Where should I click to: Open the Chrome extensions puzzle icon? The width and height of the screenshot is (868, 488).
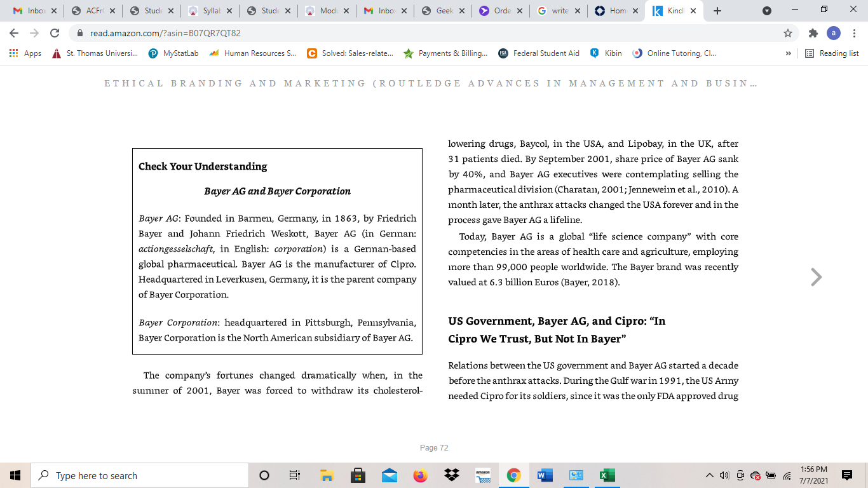(x=813, y=33)
